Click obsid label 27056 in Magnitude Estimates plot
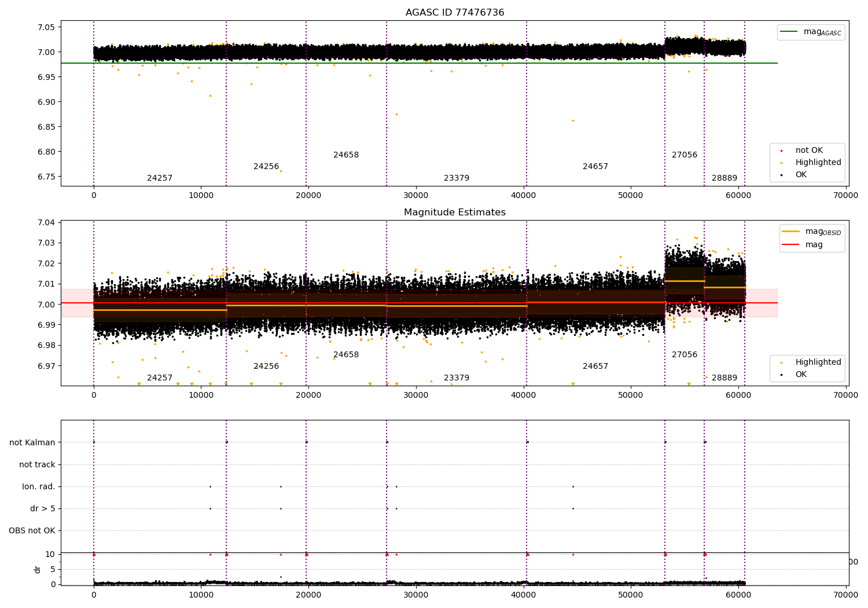Viewport: 868px width, 608px height. (x=685, y=355)
